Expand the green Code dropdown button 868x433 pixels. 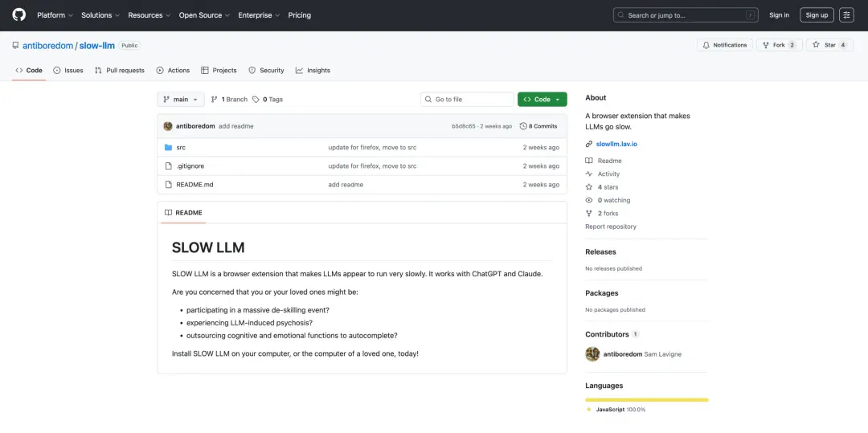pyautogui.click(x=542, y=100)
